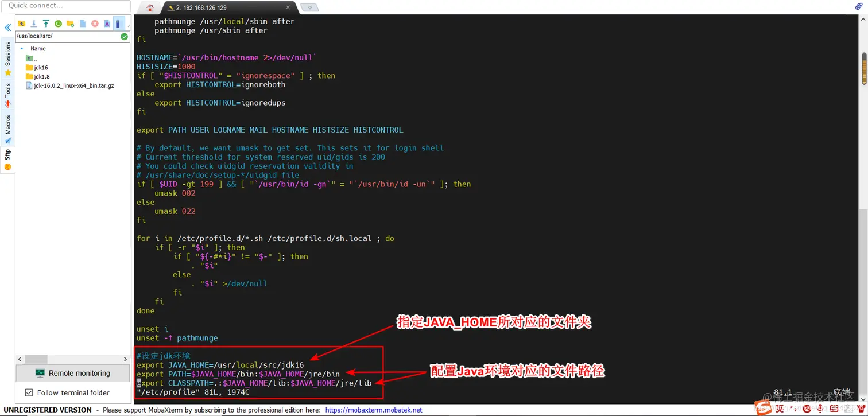The width and height of the screenshot is (868, 416).
Task: Click the 'umask 002' line
Action: (x=175, y=193)
